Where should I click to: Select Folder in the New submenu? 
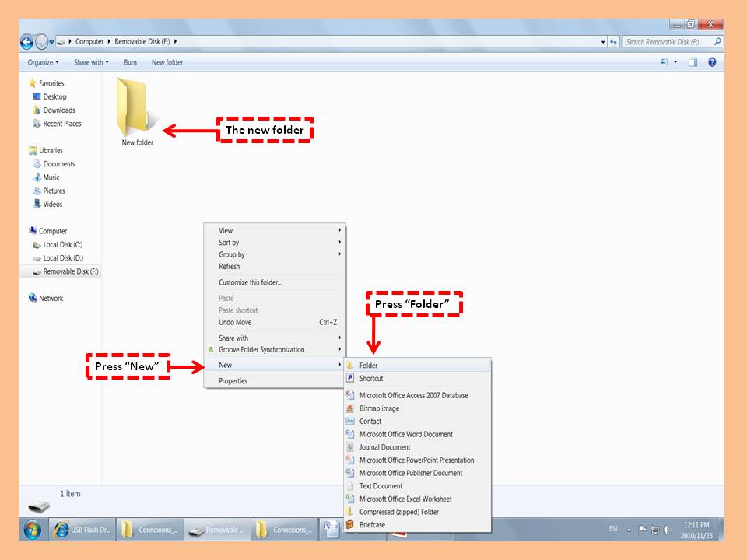[368, 365]
